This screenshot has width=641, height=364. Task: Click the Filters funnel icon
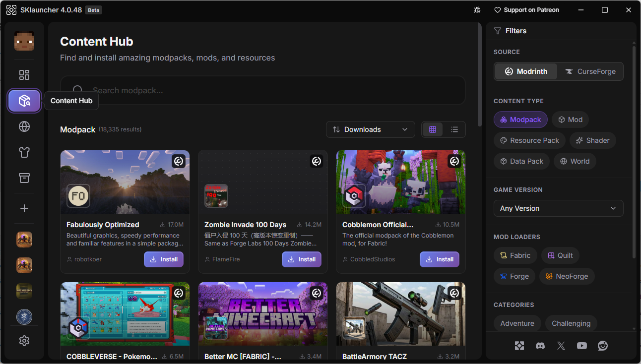pyautogui.click(x=498, y=31)
